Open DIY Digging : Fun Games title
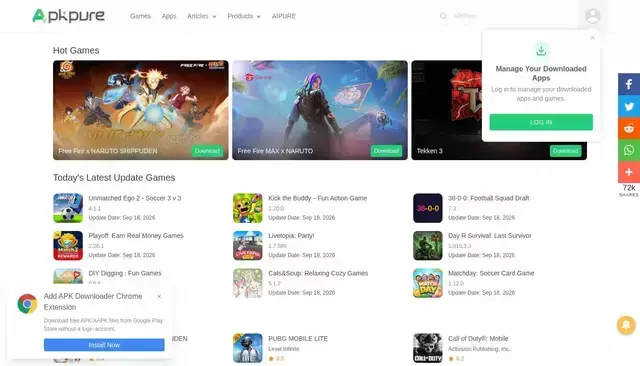 125,273
